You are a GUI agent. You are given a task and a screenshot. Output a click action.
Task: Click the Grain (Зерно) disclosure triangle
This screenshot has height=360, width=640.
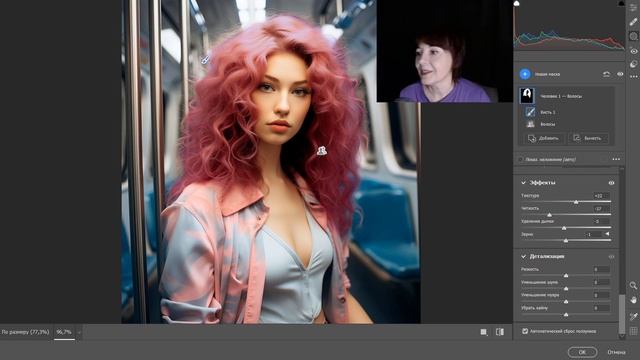coord(607,234)
